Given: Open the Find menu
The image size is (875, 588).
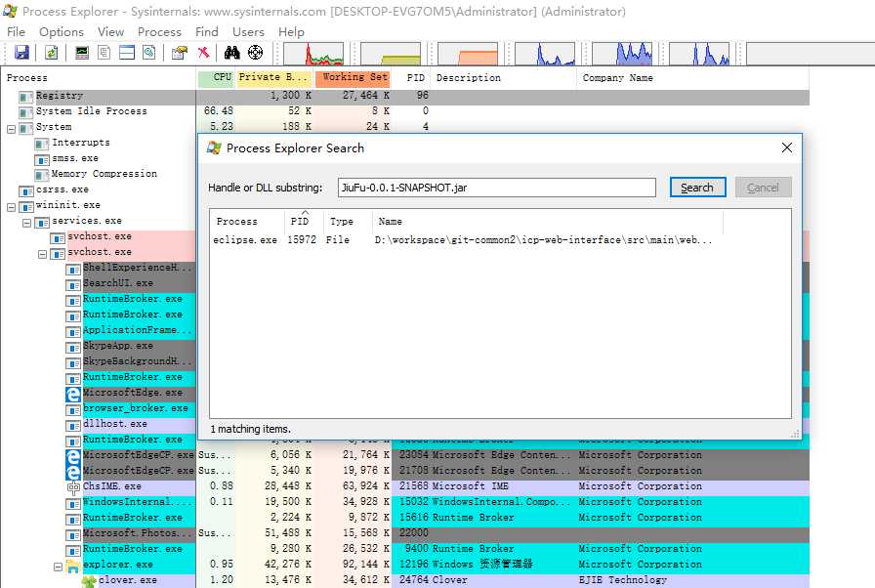Looking at the screenshot, I should [206, 32].
